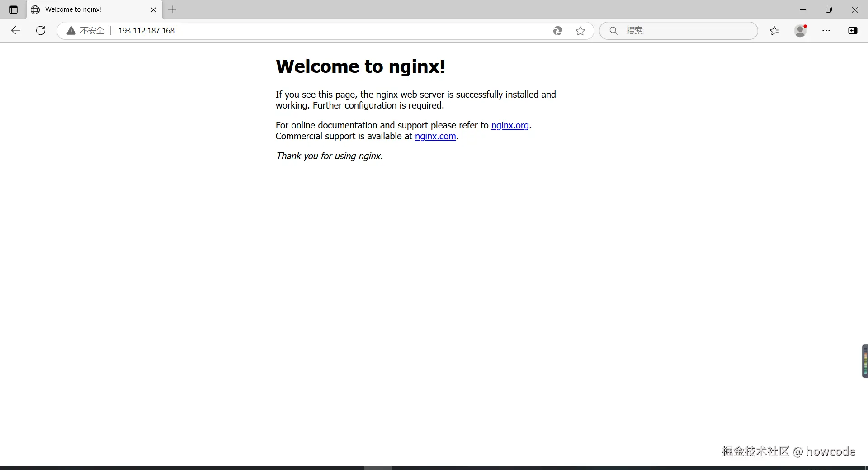Select the Welcome to nginx! tab

click(x=94, y=9)
